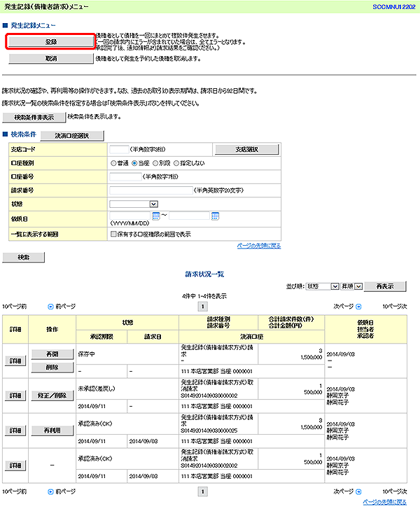
Task: Click the SCCMNU12202 screen code
Action: [x=394, y=7]
